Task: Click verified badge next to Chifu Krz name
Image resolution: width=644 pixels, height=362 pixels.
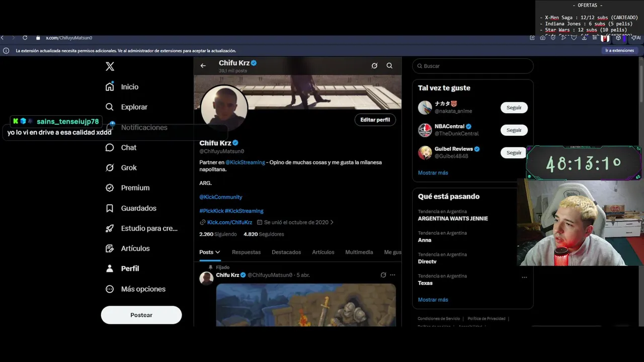Action: click(x=235, y=143)
